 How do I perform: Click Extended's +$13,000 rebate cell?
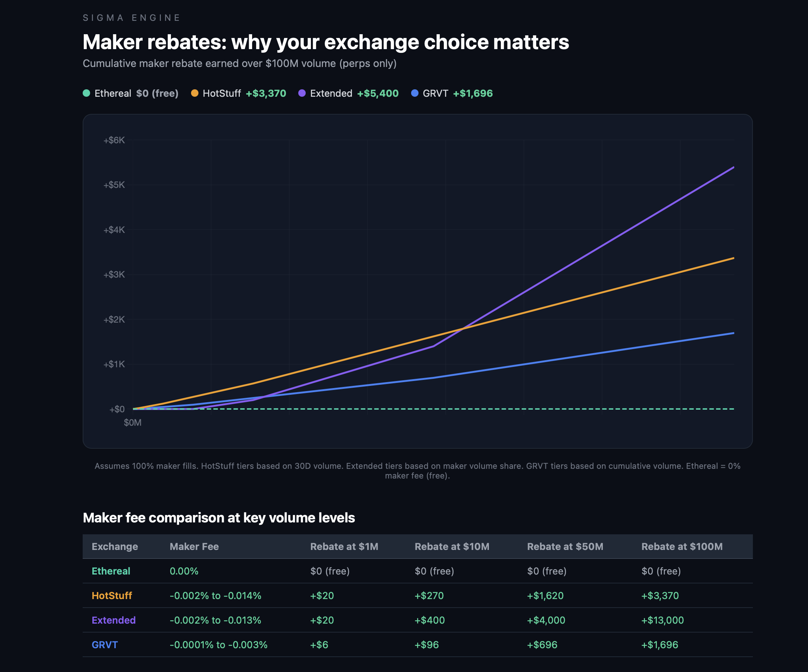tap(662, 620)
